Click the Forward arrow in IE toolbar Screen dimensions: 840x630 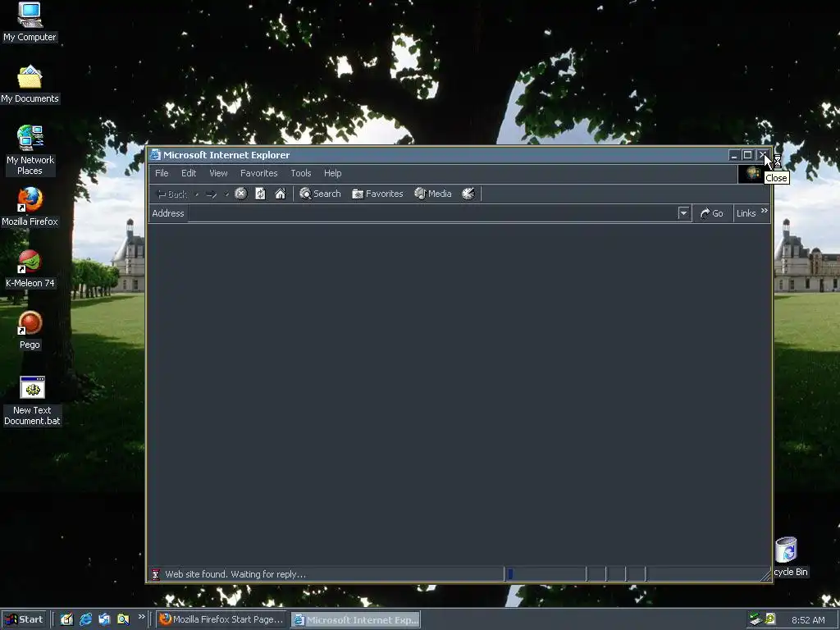[x=211, y=194]
